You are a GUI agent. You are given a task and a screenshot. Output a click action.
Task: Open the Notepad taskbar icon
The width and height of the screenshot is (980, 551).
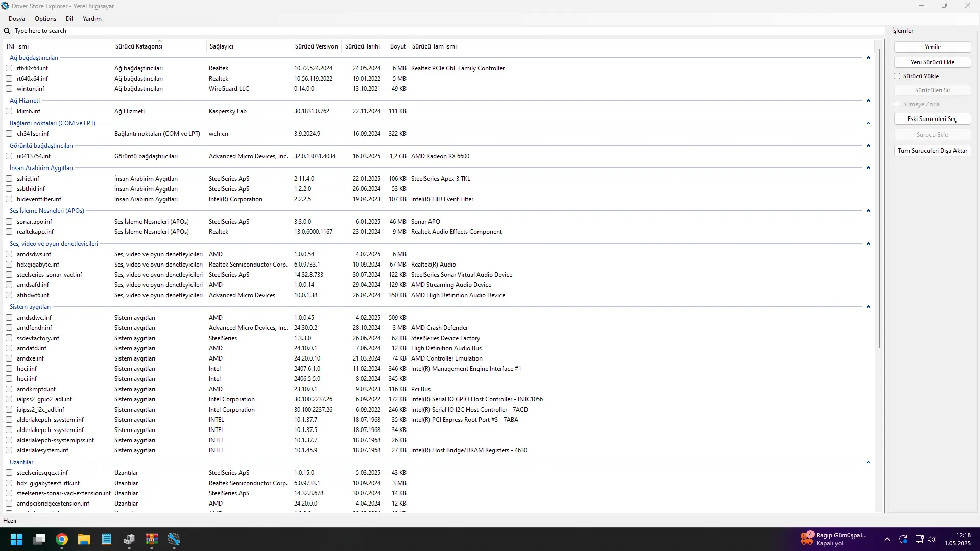(107, 539)
